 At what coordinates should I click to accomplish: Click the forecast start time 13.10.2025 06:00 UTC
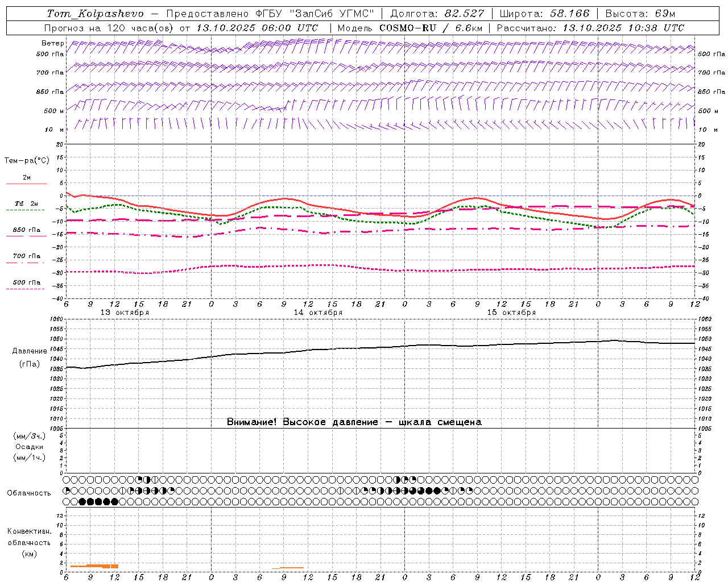(x=257, y=28)
